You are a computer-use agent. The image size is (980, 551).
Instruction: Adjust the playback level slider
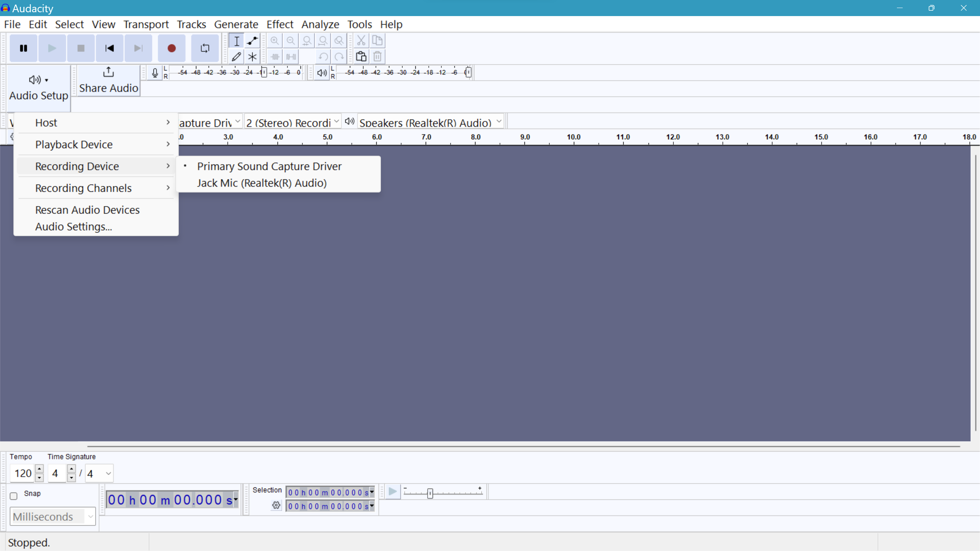pos(468,72)
